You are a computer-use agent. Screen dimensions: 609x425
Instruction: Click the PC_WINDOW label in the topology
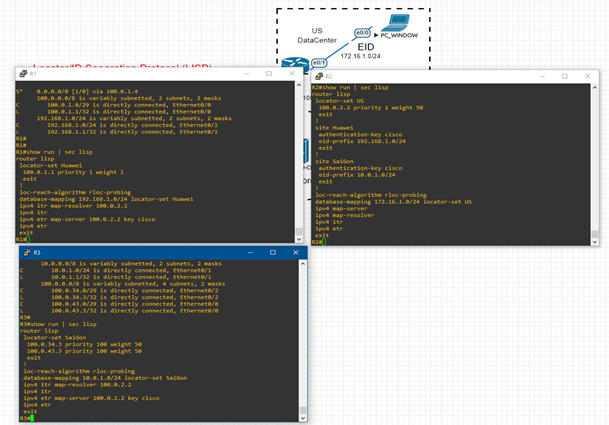[399, 35]
